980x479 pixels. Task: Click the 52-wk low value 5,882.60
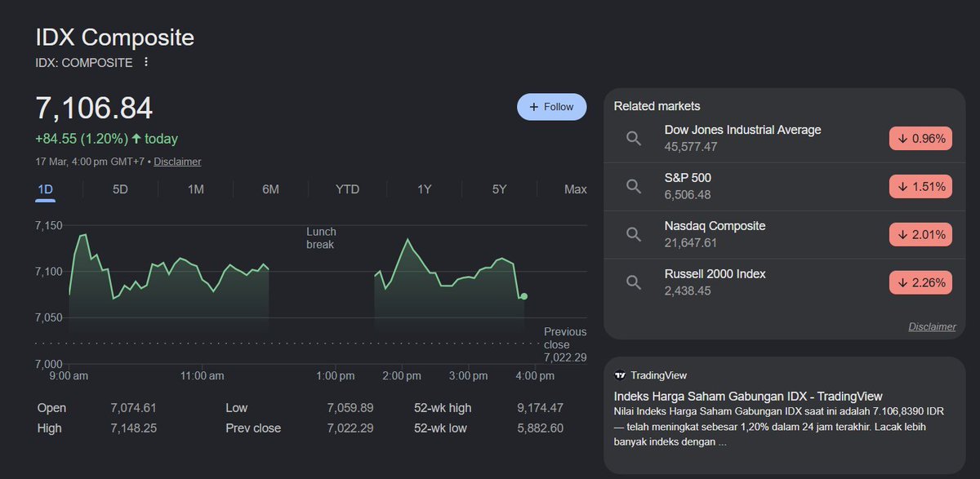click(x=540, y=428)
